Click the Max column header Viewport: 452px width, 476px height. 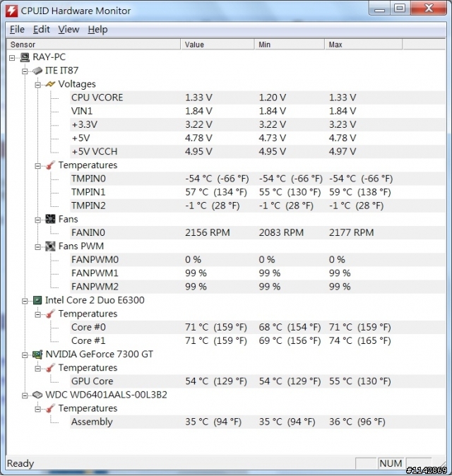point(363,44)
